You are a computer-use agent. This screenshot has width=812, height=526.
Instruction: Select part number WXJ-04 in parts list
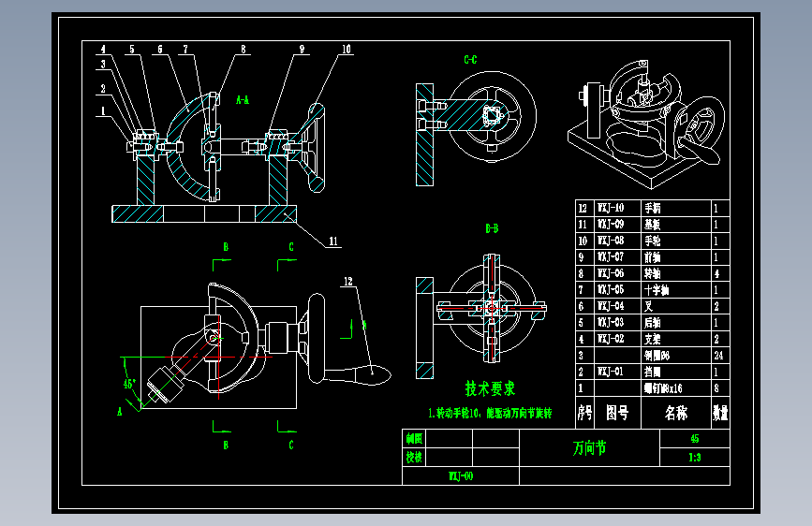coord(611,306)
